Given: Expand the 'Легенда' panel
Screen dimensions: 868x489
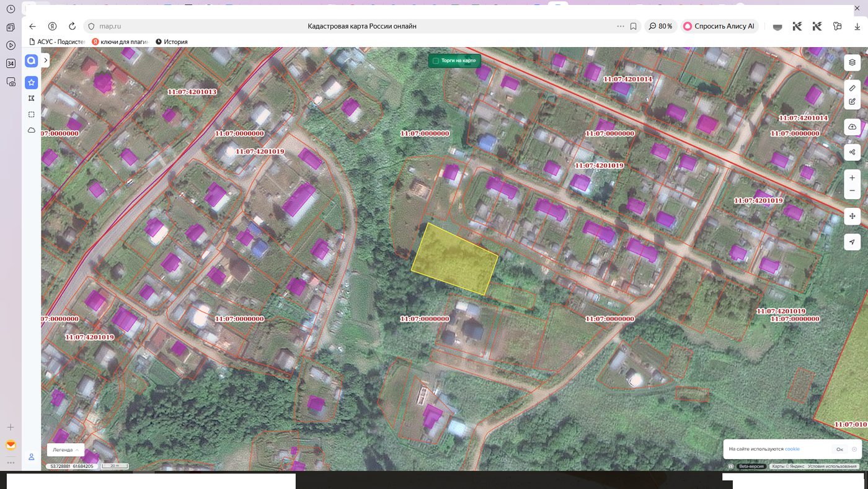Looking at the screenshot, I should [66, 450].
